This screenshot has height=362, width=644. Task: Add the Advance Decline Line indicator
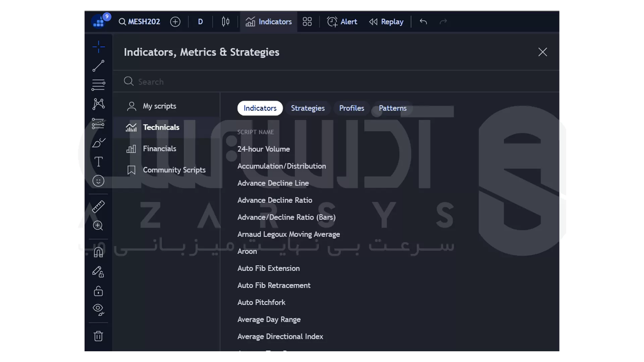pyautogui.click(x=273, y=183)
